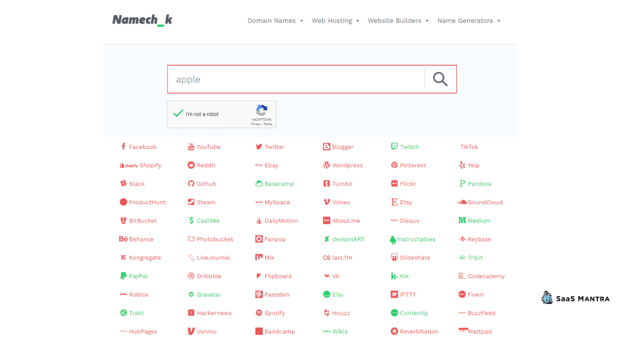
Task: Expand the Domain Names menu
Action: click(275, 21)
